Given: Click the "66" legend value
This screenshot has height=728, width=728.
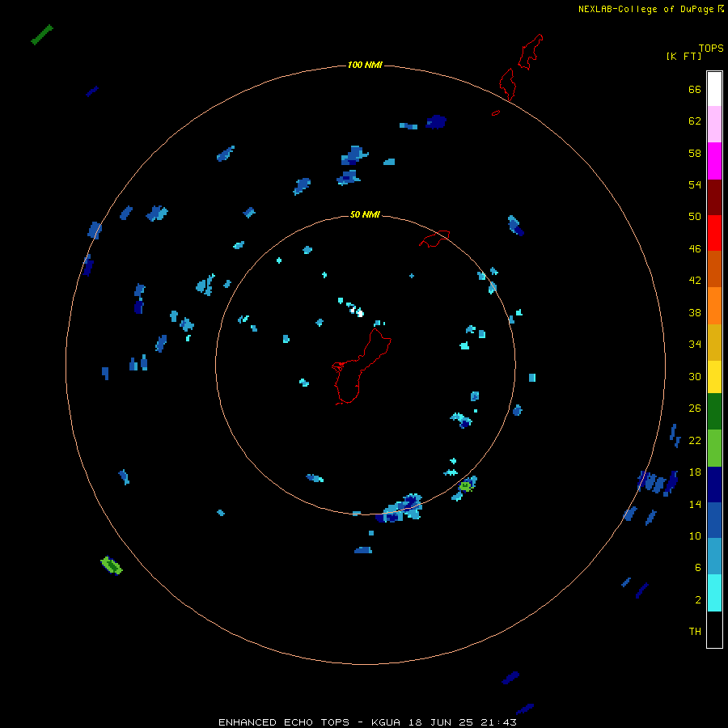Looking at the screenshot, I should (x=695, y=89).
